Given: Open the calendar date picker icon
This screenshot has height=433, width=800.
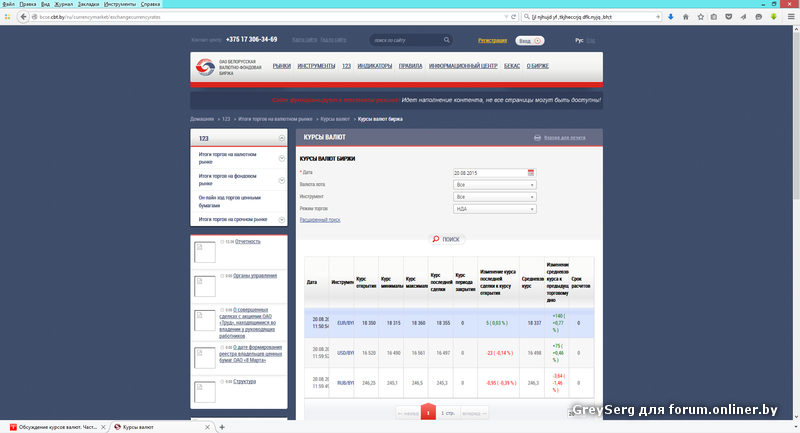Looking at the screenshot, I should (x=532, y=173).
